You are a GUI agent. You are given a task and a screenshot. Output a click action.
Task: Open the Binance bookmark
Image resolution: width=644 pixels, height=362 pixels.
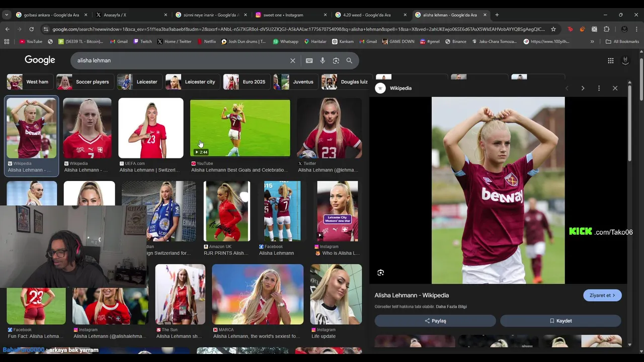pos(456,41)
